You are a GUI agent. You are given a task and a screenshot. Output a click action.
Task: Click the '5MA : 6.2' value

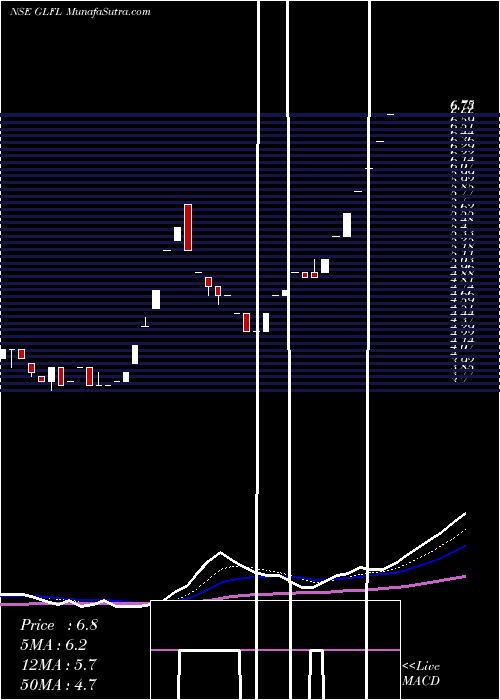coord(54,645)
